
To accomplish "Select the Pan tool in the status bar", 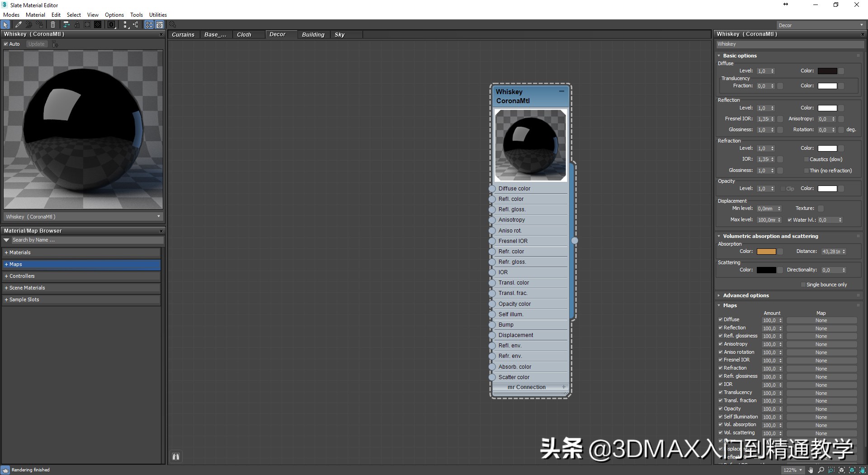I will 811,470.
